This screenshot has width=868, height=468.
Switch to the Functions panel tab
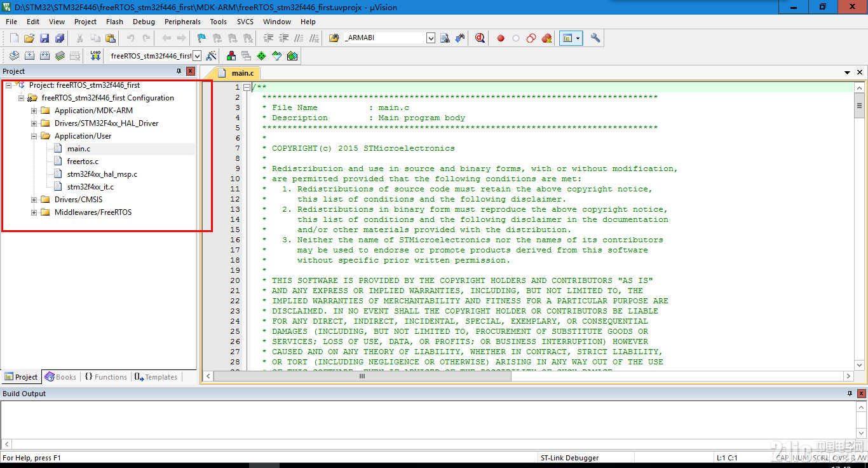coord(105,377)
